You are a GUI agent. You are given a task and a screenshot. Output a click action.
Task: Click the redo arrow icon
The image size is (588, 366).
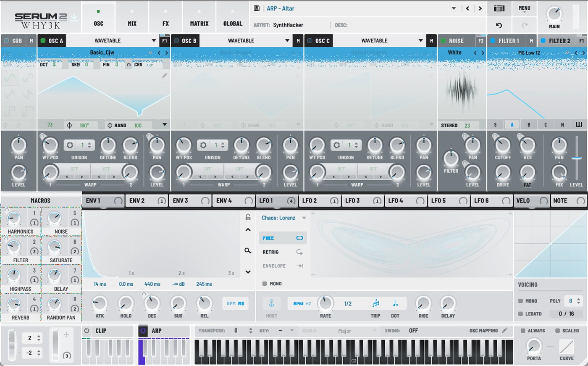tap(524, 25)
